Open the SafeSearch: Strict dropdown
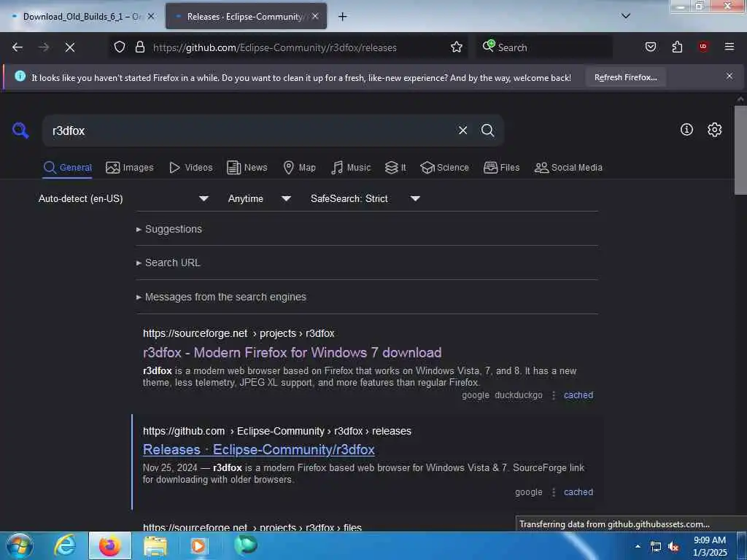747x560 pixels. [365, 198]
